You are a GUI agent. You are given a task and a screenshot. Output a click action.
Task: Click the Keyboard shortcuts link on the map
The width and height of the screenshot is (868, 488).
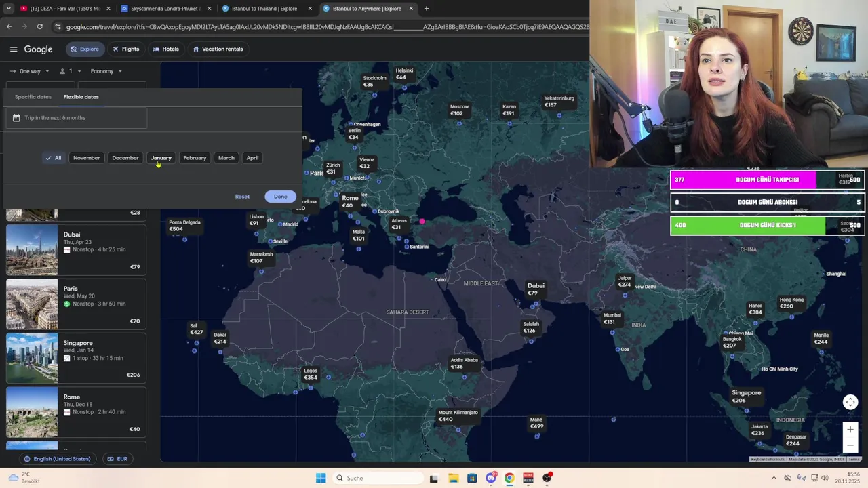point(767,460)
